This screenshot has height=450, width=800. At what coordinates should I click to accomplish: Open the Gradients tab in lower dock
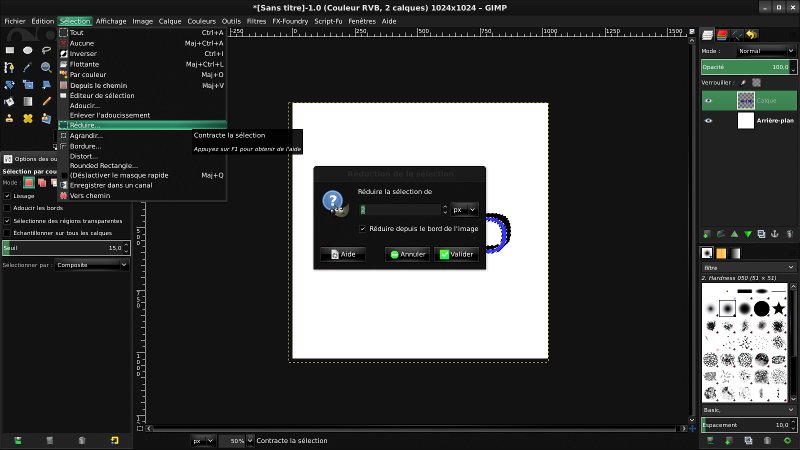tap(735, 253)
